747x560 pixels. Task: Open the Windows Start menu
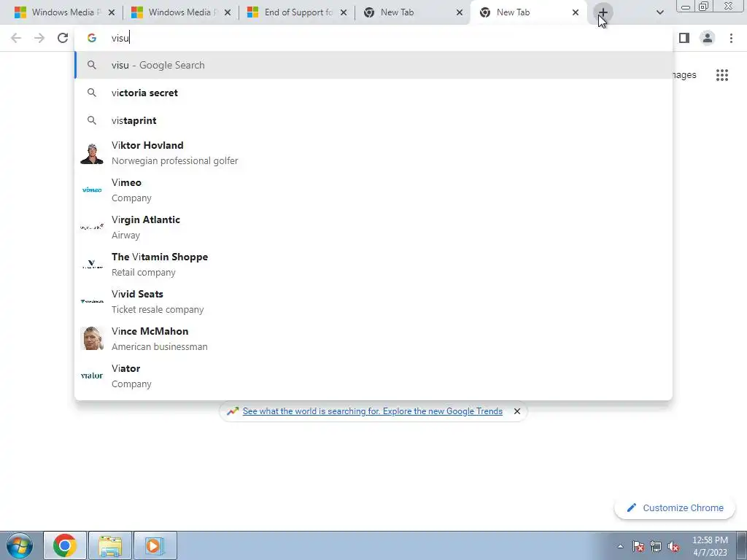(x=20, y=545)
